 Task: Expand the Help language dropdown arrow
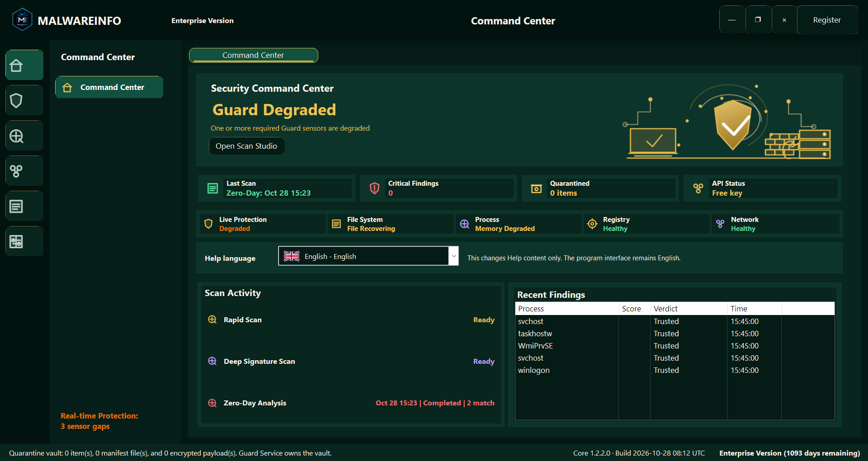point(453,256)
